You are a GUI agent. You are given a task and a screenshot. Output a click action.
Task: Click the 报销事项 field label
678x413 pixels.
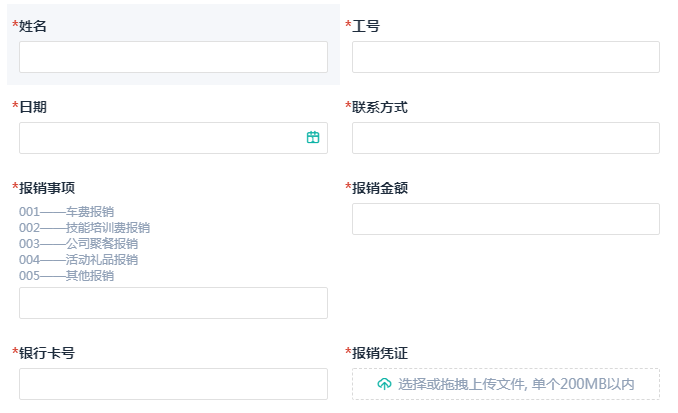47,188
